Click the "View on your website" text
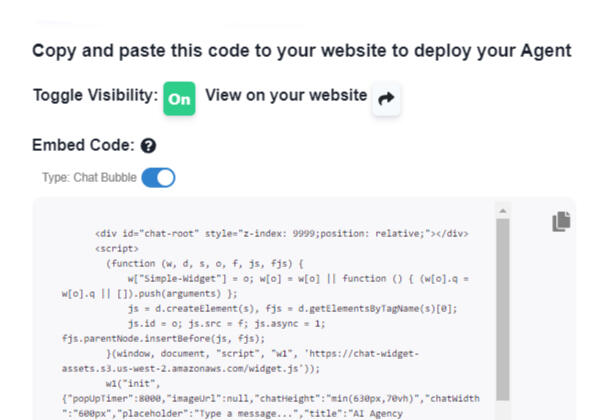Screen dimensions: 606x420 pos(286,96)
